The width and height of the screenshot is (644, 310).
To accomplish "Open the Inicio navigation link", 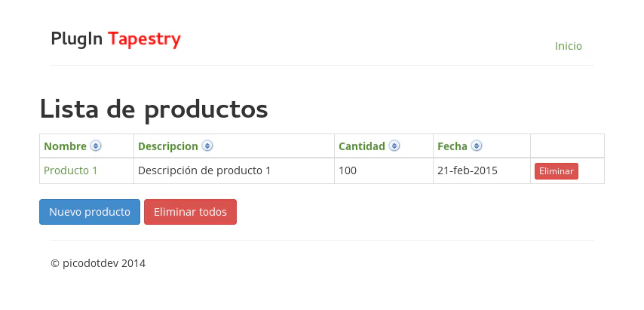I will click(x=569, y=46).
